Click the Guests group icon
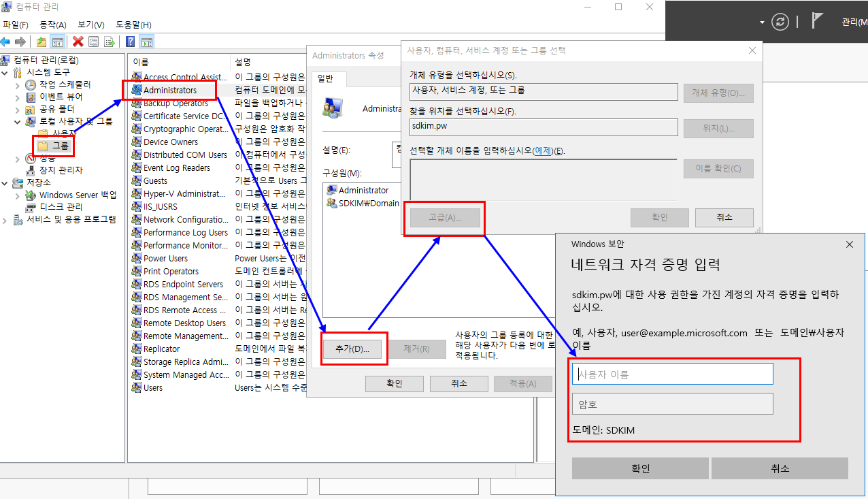 pyautogui.click(x=137, y=181)
